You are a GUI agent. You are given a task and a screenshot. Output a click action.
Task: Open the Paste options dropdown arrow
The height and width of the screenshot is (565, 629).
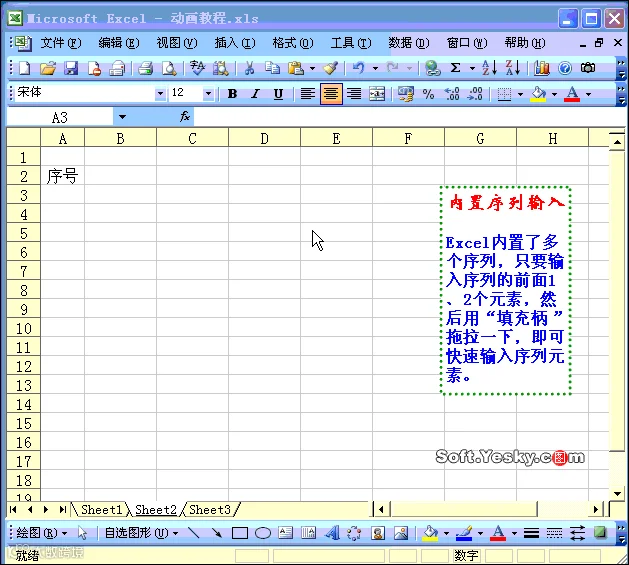[x=312, y=69]
